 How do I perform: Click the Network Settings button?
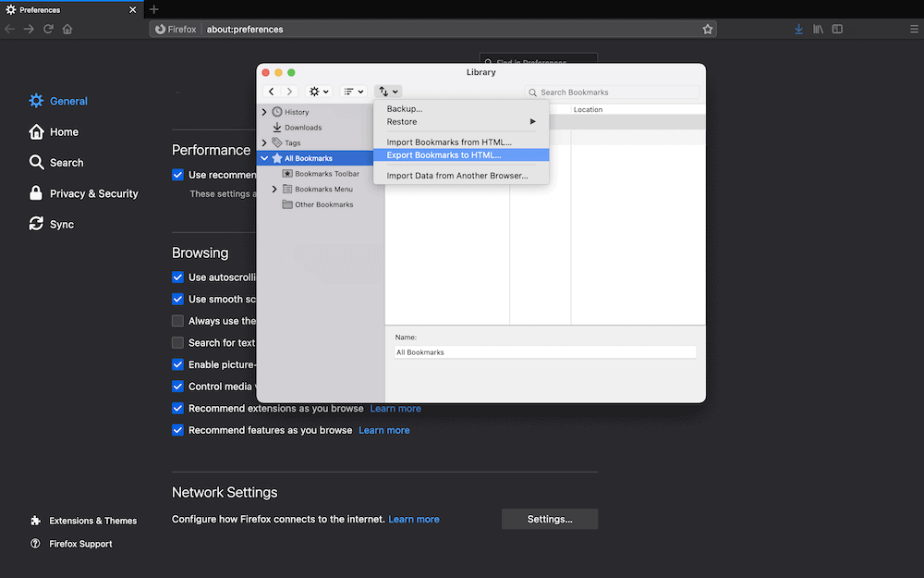(549, 519)
